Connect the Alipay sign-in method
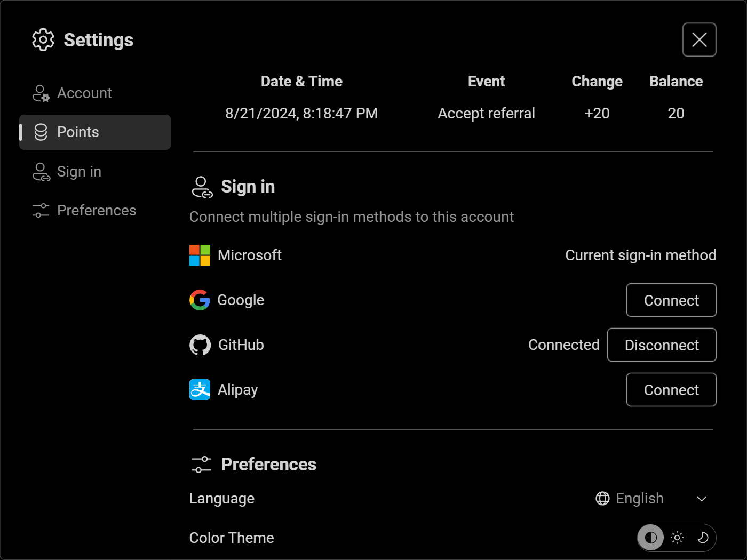 [x=671, y=390]
